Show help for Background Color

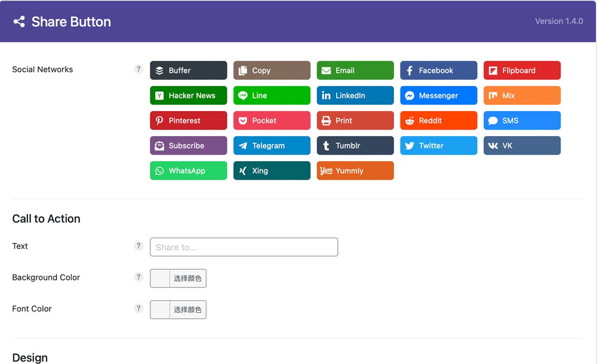pos(139,277)
